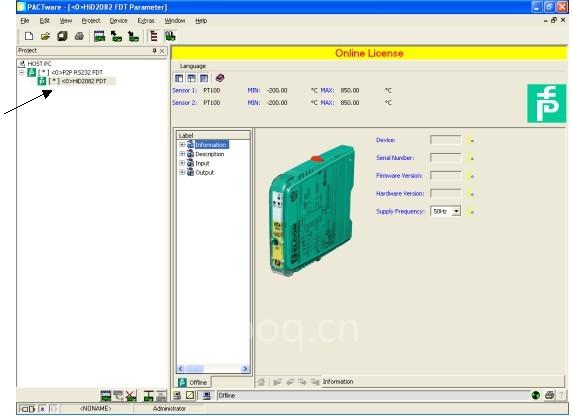Open the Project menu
Image resolution: width=572 pixels, height=416 pixels.
pyautogui.click(x=91, y=21)
